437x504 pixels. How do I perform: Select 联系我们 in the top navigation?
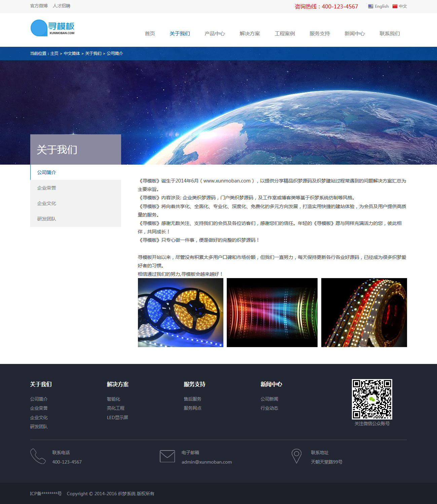[x=390, y=34]
